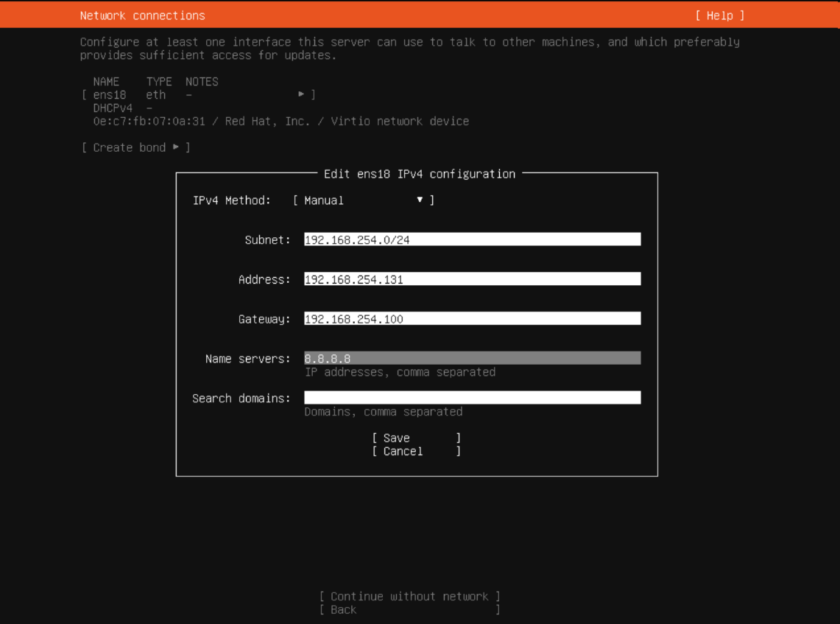The image size is (840, 624).
Task: Click the DHCPv4 row under ens18
Action: pyautogui.click(x=113, y=108)
